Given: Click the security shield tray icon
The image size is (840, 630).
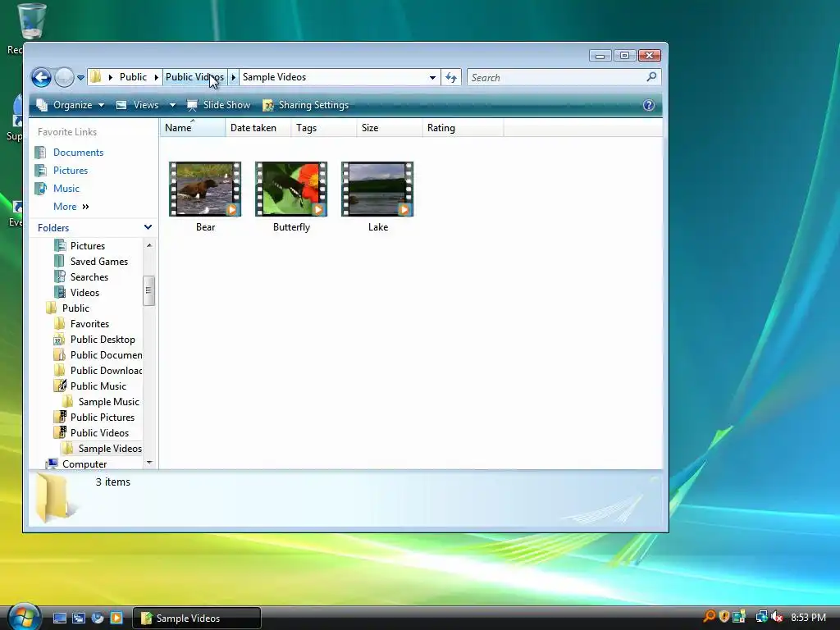Looking at the screenshot, I should click(x=724, y=617).
